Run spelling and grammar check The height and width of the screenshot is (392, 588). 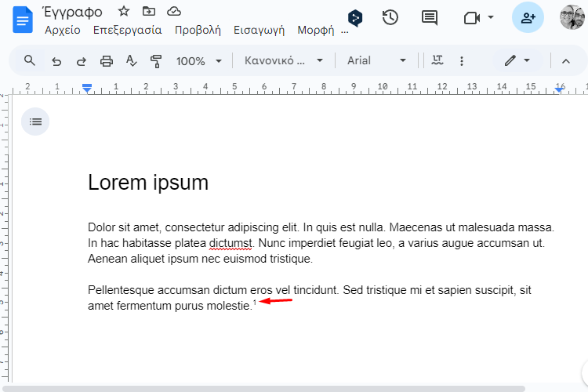tap(131, 61)
